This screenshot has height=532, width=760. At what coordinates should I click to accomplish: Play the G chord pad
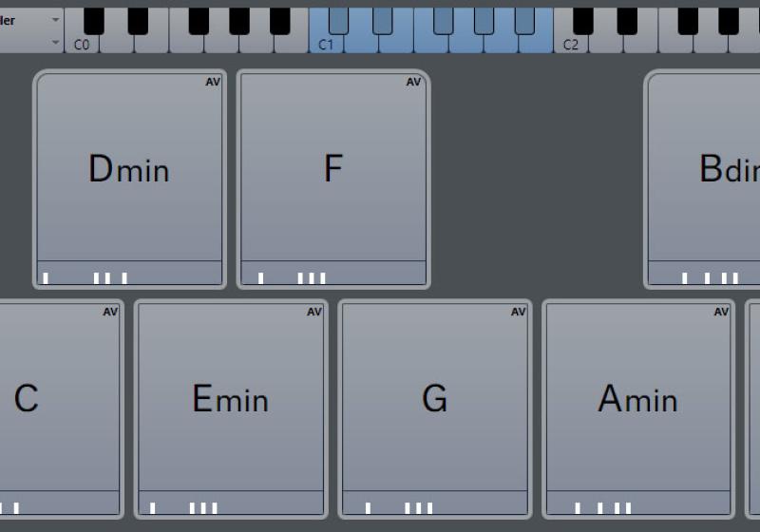coord(435,397)
